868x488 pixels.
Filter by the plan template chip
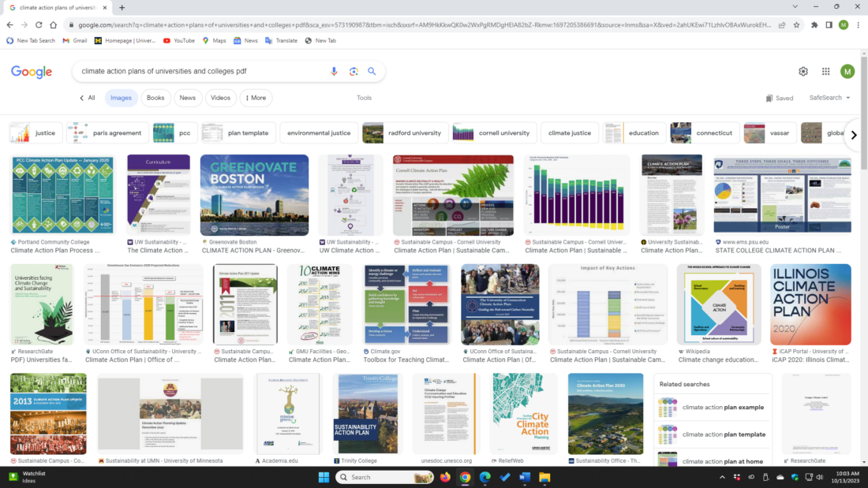click(x=239, y=133)
